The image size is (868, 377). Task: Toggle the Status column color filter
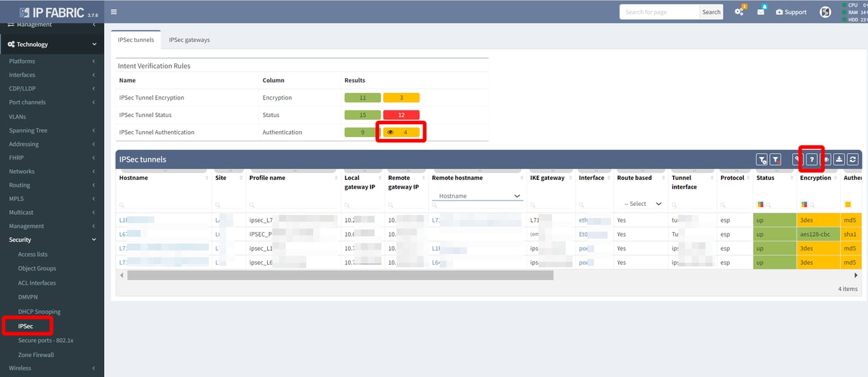coord(761,205)
